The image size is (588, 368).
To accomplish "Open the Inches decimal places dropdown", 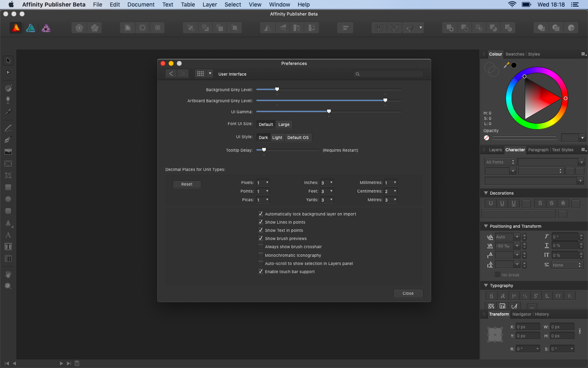I will (327, 183).
